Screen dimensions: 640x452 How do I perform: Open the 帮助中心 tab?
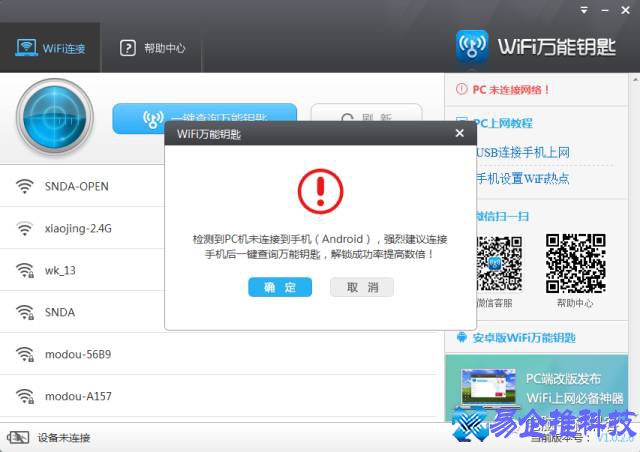pos(152,48)
